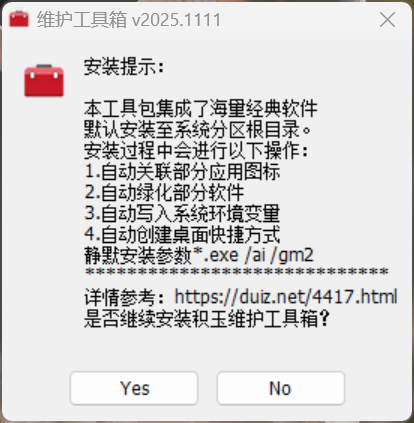Click the large red toolbox icon

point(44,81)
